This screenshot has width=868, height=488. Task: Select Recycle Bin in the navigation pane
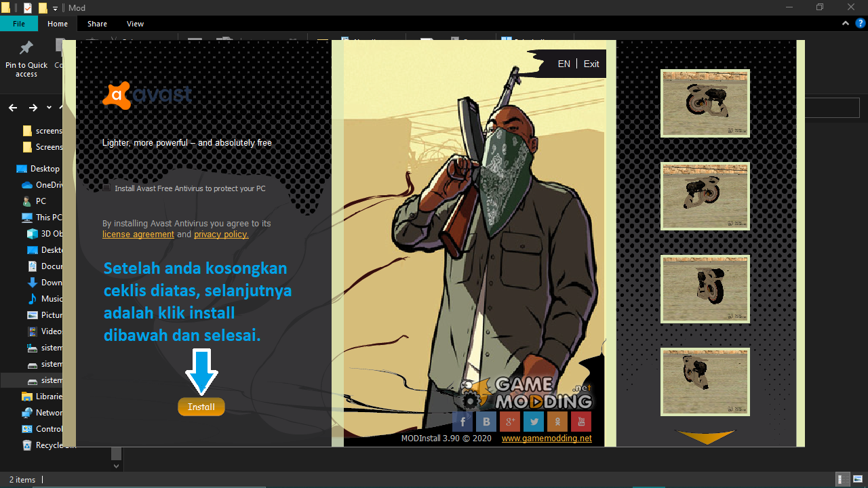pyautogui.click(x=42, y=445)
